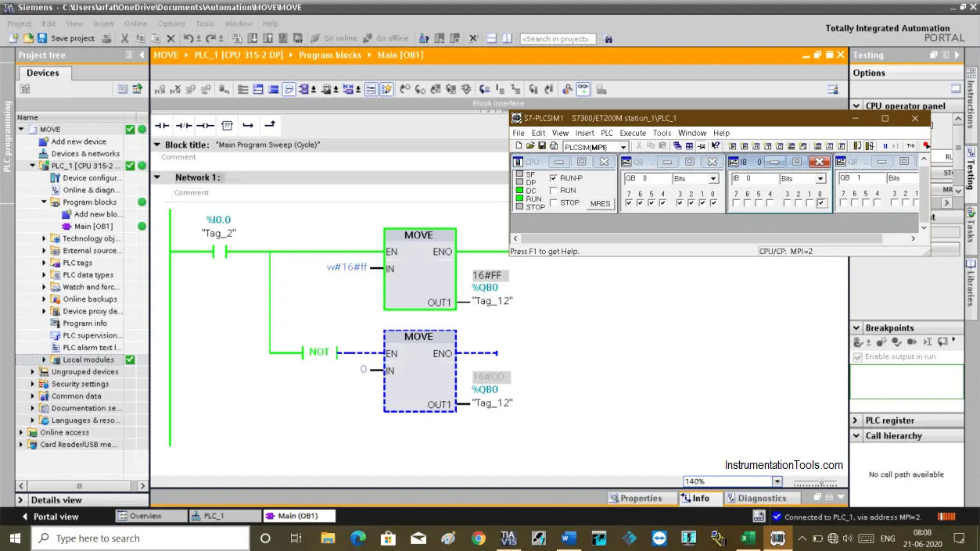Collapse the Program blocks folder
This screenshot has height=551, width=980.
[45, 202]
